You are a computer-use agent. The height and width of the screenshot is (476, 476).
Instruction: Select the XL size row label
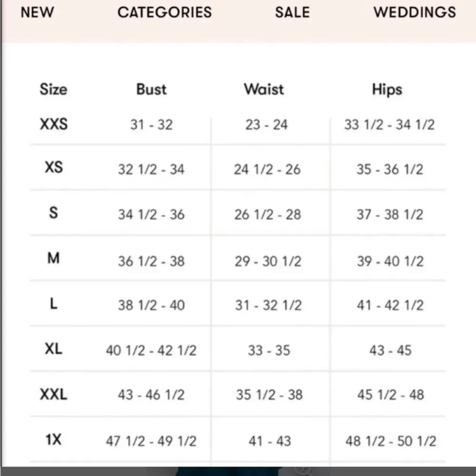tap(53, 348)
